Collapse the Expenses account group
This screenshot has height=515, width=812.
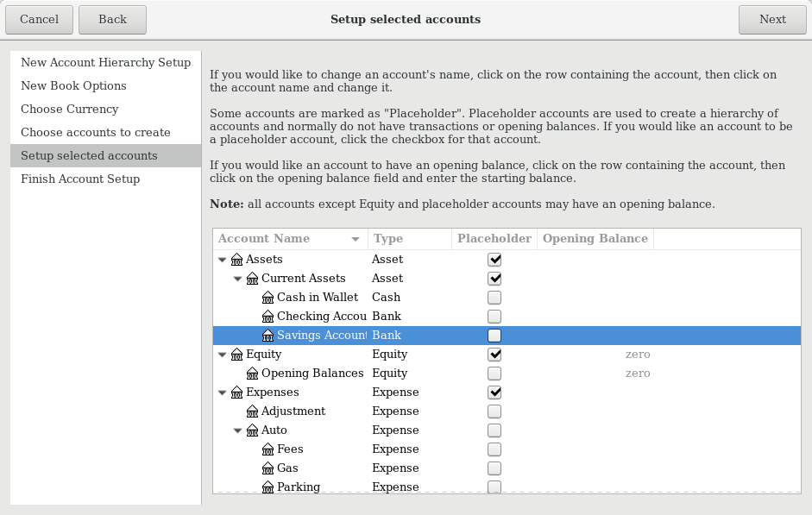223,393
